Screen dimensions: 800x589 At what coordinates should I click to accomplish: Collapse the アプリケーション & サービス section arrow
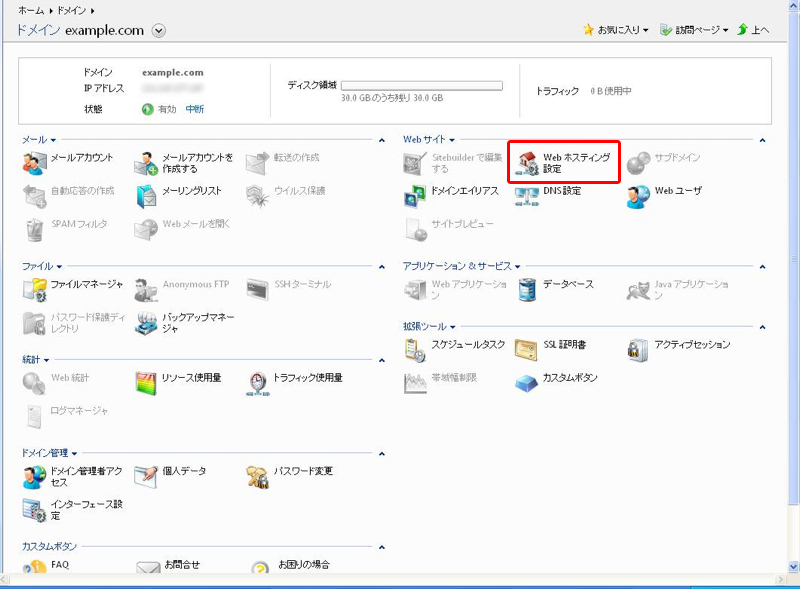point(762,266)
